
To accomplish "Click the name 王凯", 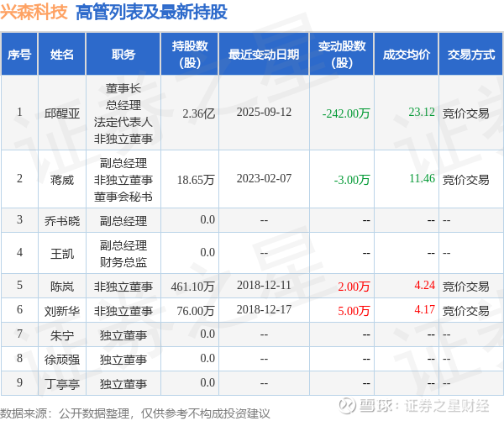I will (61, 254).
